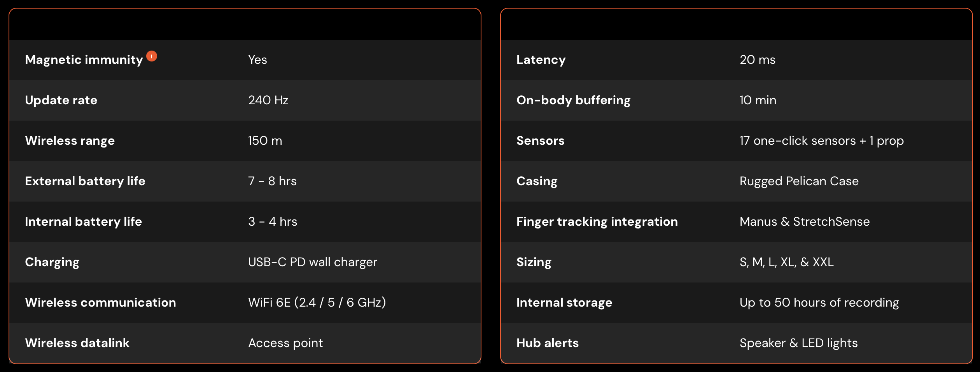This screenshot has width=980, height=372.
Task: Click the WiFi 6E value text
Action: point(317,303)
